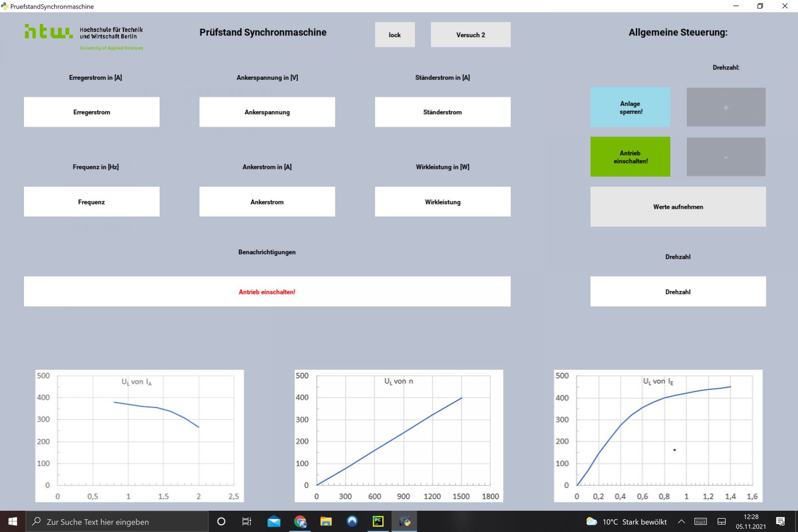This screenshot has height=532, width=798.
Task: Switch on drive with Antrieb einschalten!
Action: point(630,157)
